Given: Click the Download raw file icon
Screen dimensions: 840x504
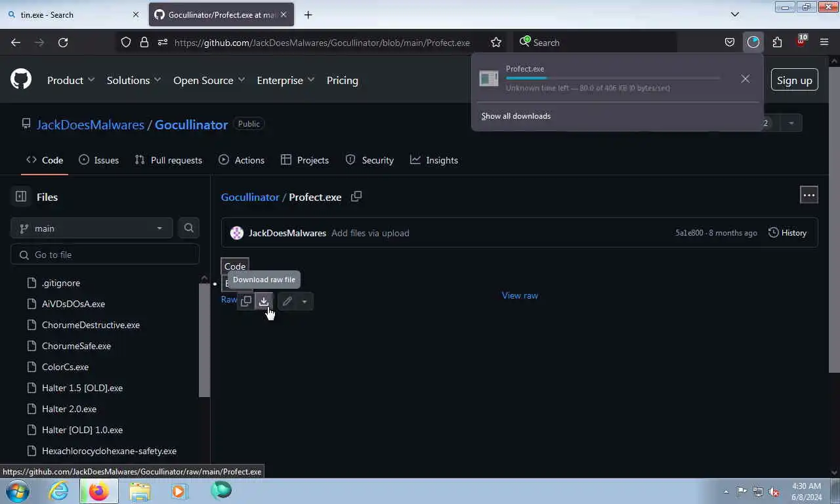Looking at the screenshot, I should coord(264,301).
